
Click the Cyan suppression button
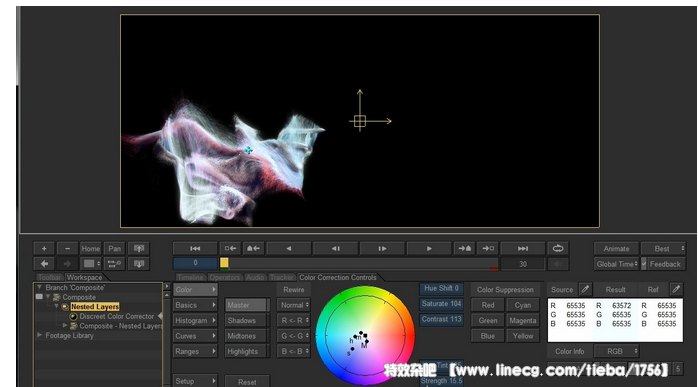click(x=523, y=305)
